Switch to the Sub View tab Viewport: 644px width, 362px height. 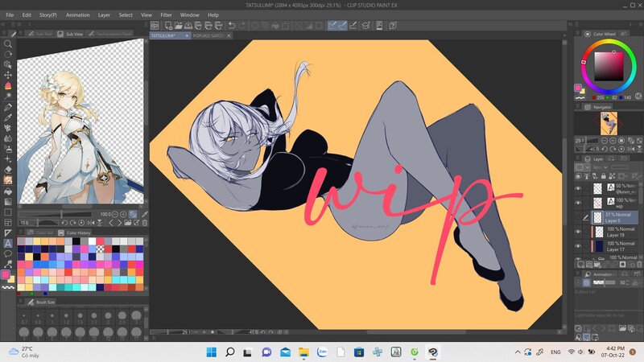[70, 34]
